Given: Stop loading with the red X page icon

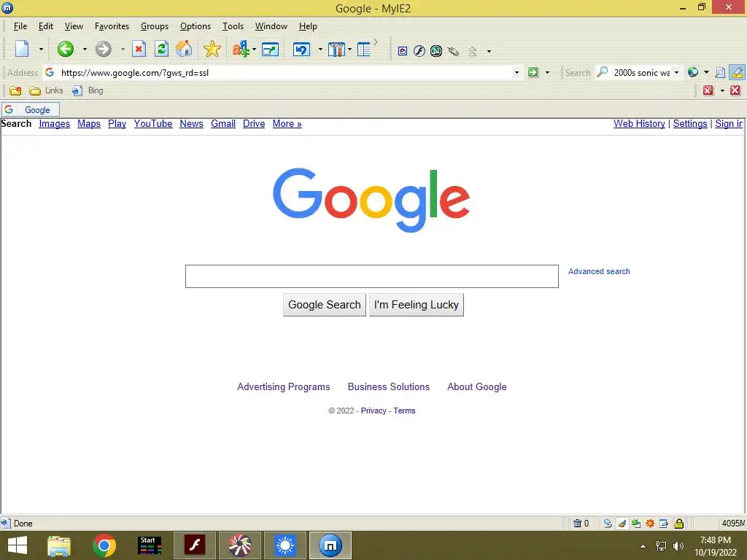Looking at the screenshot, I should 139,49.
